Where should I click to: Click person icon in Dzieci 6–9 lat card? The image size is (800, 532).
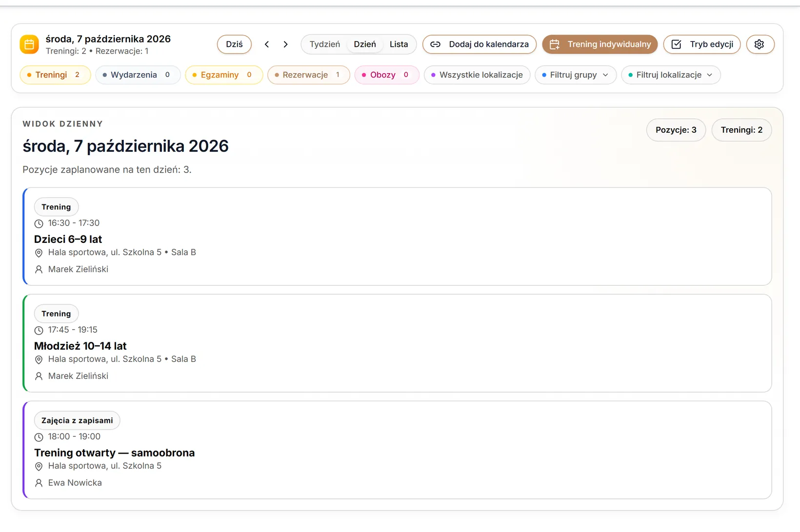coord(39,269)
